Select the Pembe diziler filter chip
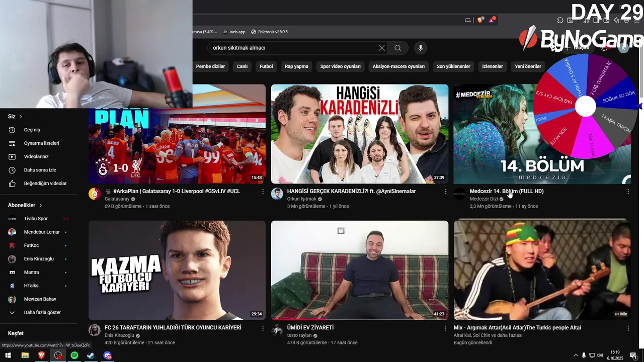 [210, 66]
